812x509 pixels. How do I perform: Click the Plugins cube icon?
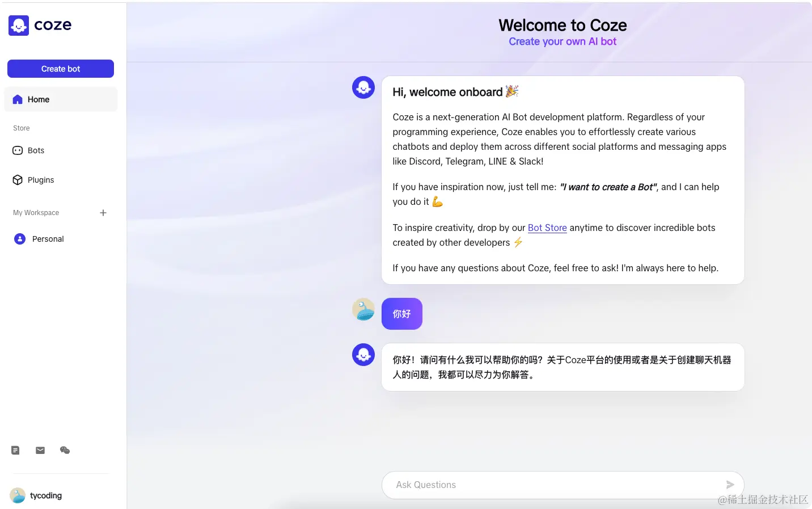coord(18,180)
